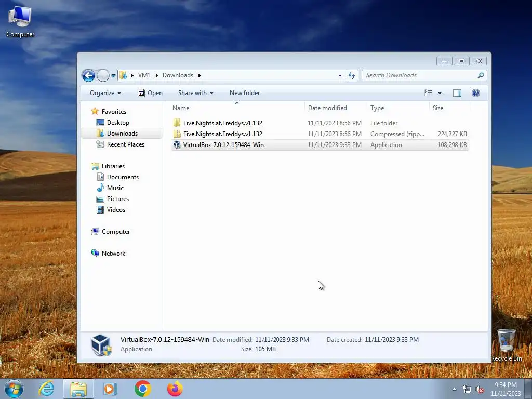Go back with the Explorer back arrow
532x399 pixels.
click(88, 75)
